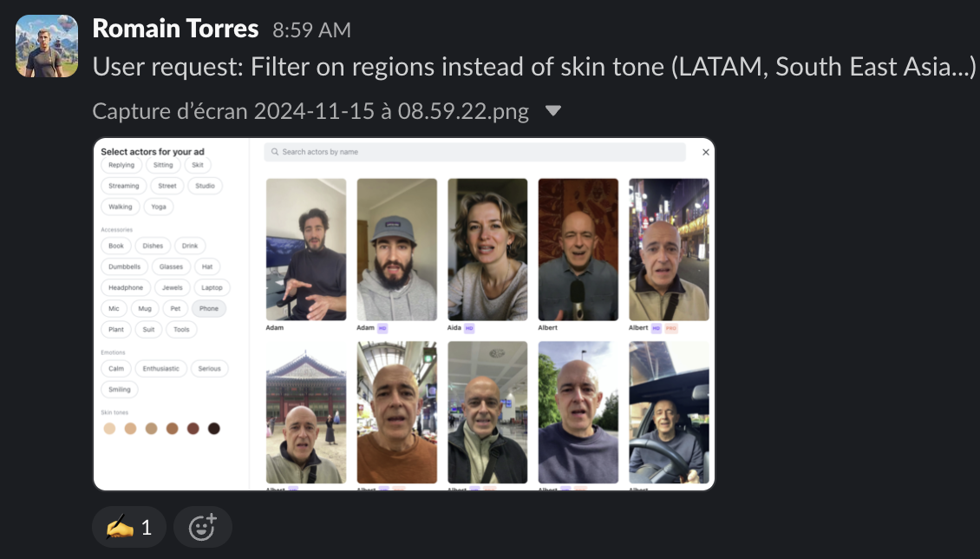Close the actor selection dialog

coord(706,152)
